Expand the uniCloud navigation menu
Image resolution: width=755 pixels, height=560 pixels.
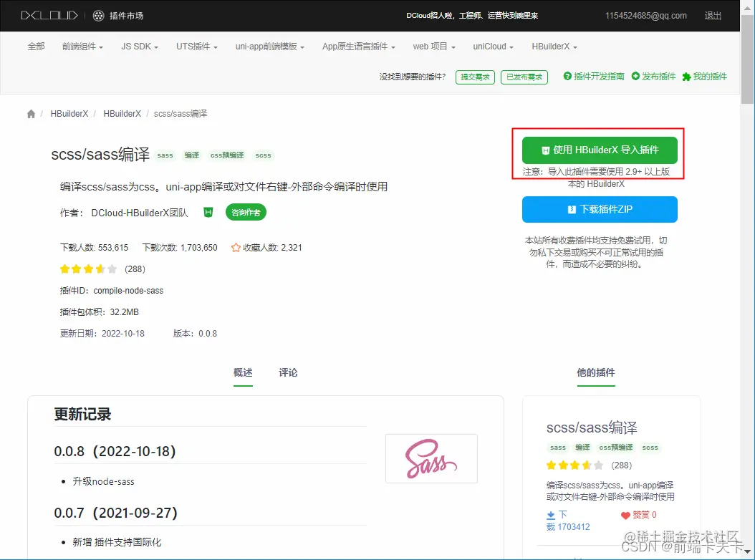pos(492,46)
